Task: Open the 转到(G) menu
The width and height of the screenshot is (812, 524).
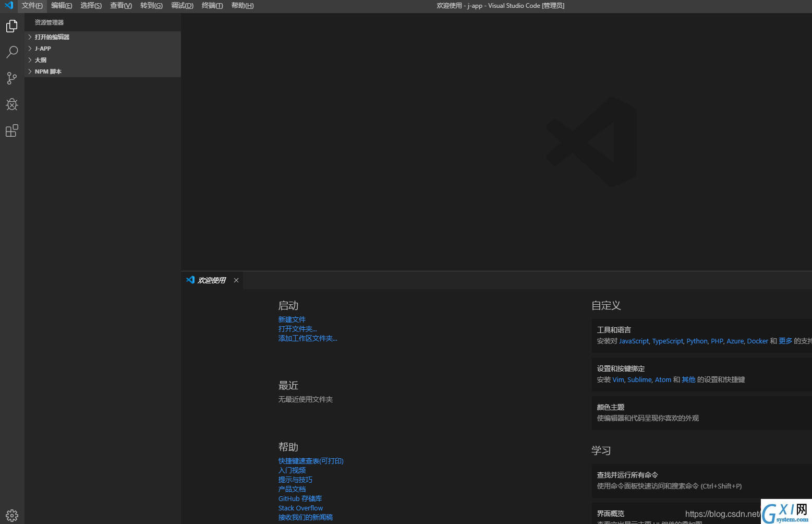Action: [151, 6]
